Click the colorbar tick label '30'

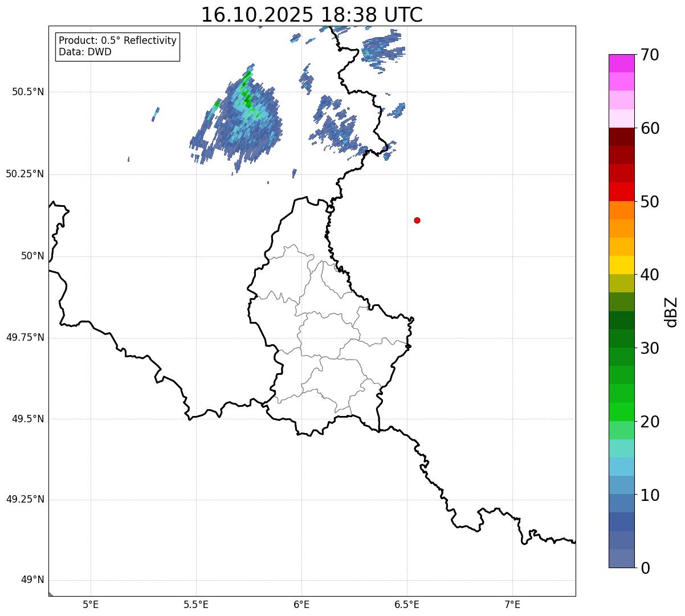pos(650,348)
